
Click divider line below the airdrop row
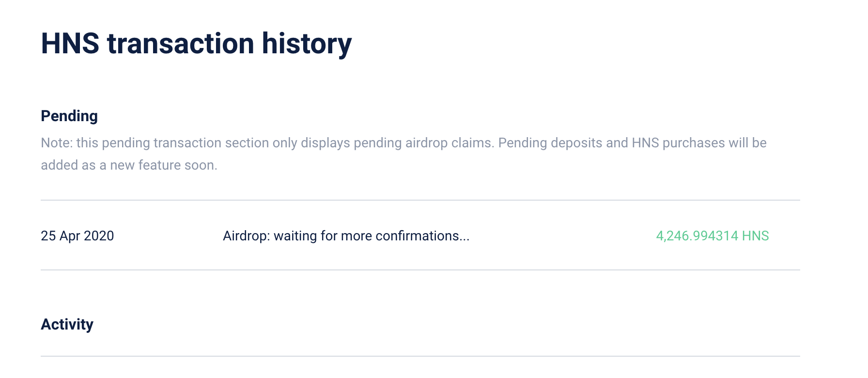click(x=420, y=270)
